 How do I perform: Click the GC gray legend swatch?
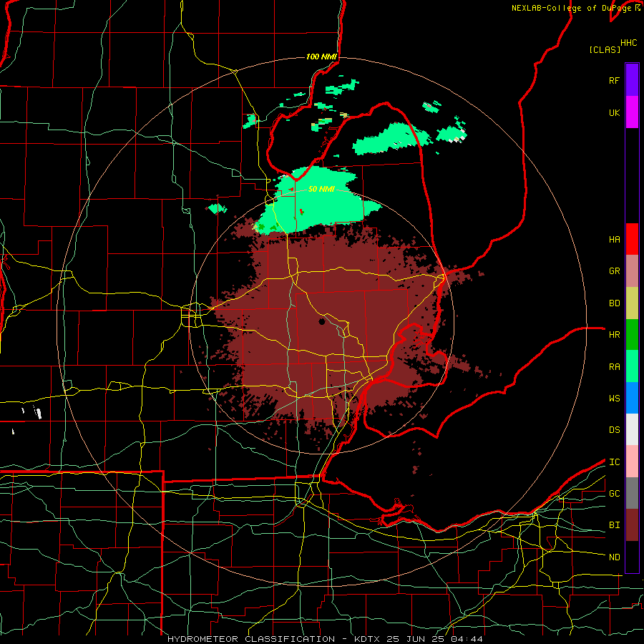(x=632, y=493)
